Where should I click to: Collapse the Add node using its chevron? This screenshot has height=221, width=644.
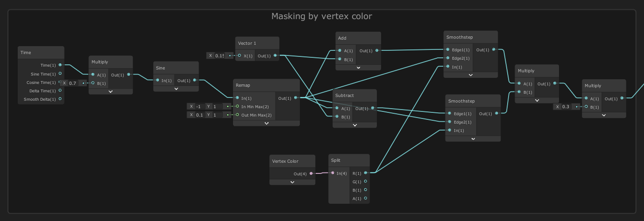tap(358, 67)
